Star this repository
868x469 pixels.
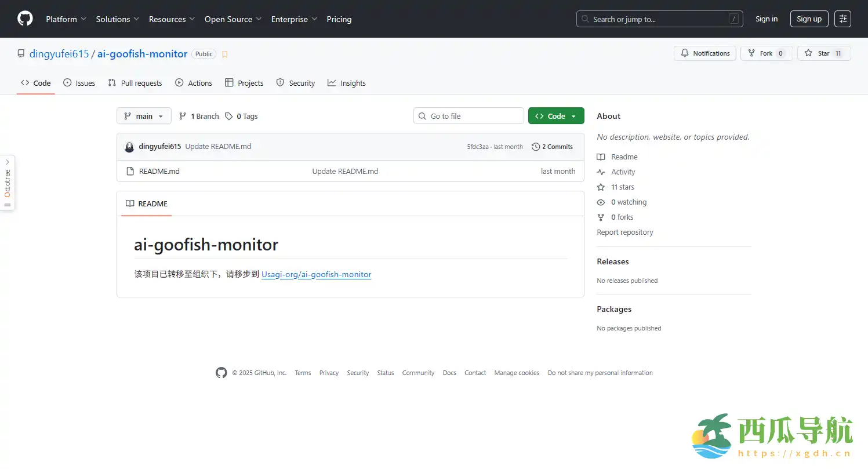(x=823, y=53)
